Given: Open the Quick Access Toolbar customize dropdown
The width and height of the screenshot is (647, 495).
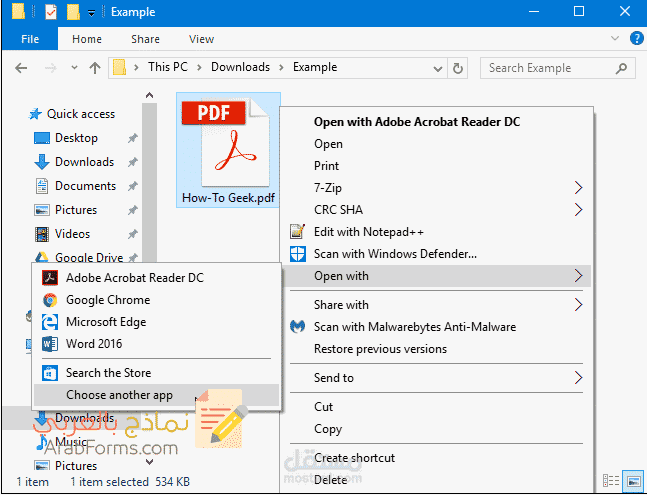Looking at the screenshot, I should click(91, 13).
